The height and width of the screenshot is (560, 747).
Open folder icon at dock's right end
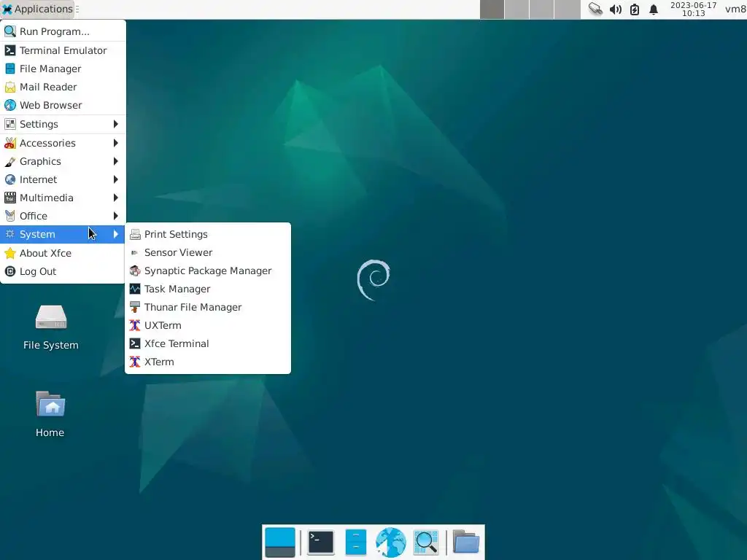click(466, 542)
